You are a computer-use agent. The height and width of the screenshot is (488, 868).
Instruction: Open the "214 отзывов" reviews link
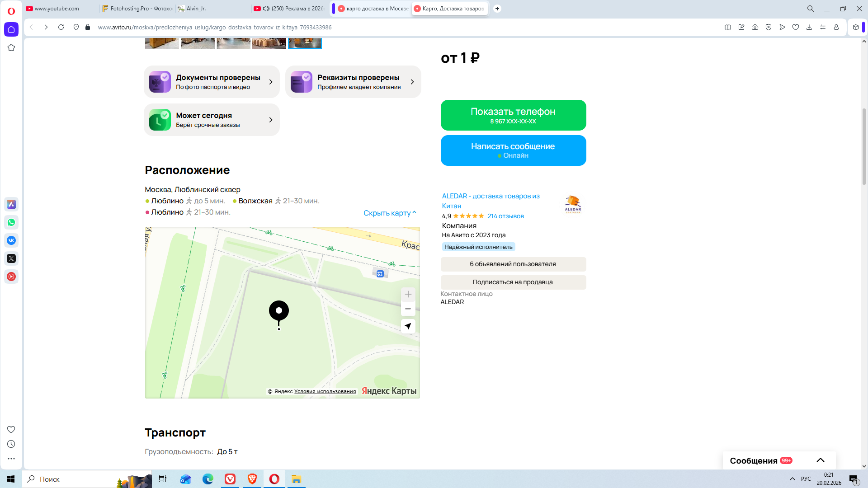pos(505,216)
